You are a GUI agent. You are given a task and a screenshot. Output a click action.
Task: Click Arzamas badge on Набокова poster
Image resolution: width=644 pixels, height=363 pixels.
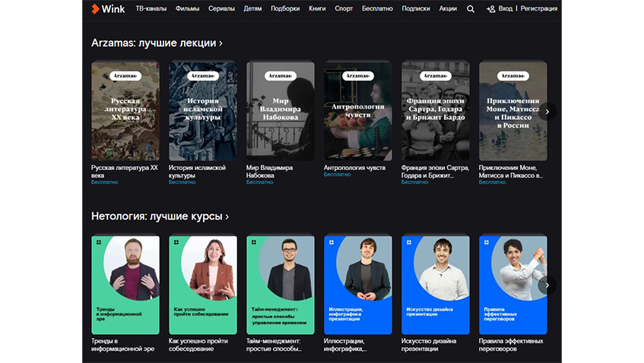coord(281,76)
